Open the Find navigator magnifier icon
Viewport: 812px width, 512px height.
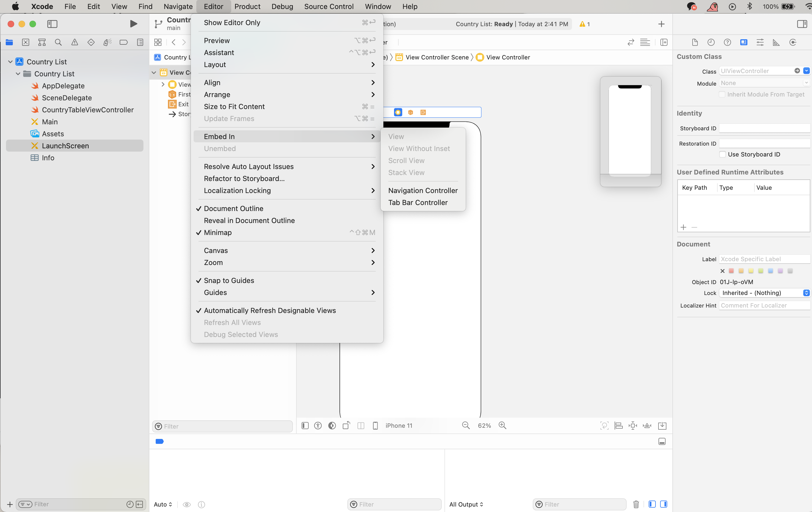click(x=58, y=42)
